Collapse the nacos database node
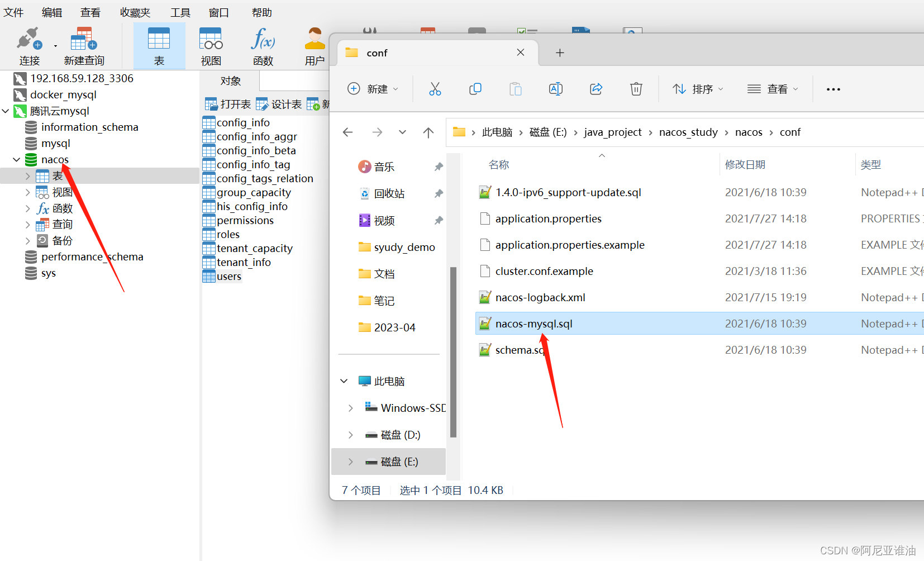The height and width of the screenshot is (561, 924). 17,159
